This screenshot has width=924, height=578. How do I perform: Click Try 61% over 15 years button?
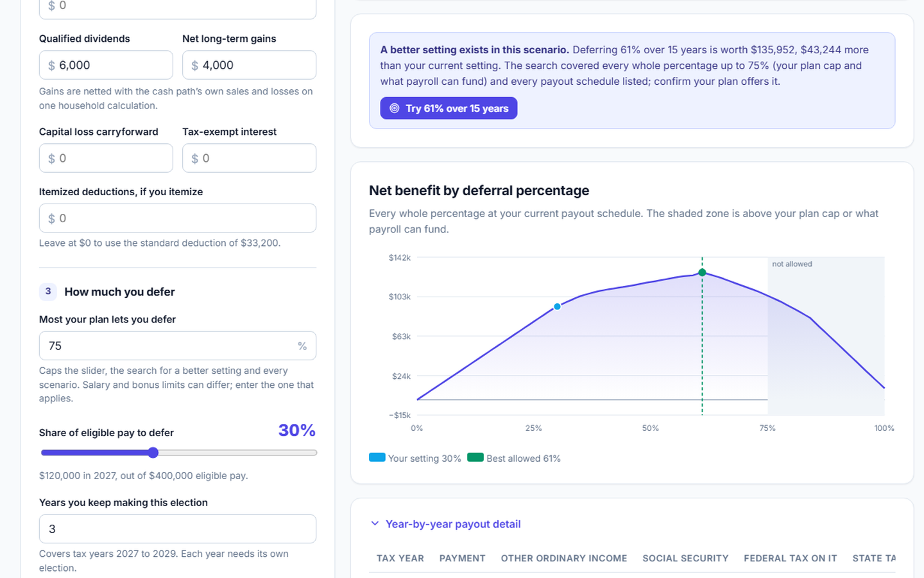(449, 109)
